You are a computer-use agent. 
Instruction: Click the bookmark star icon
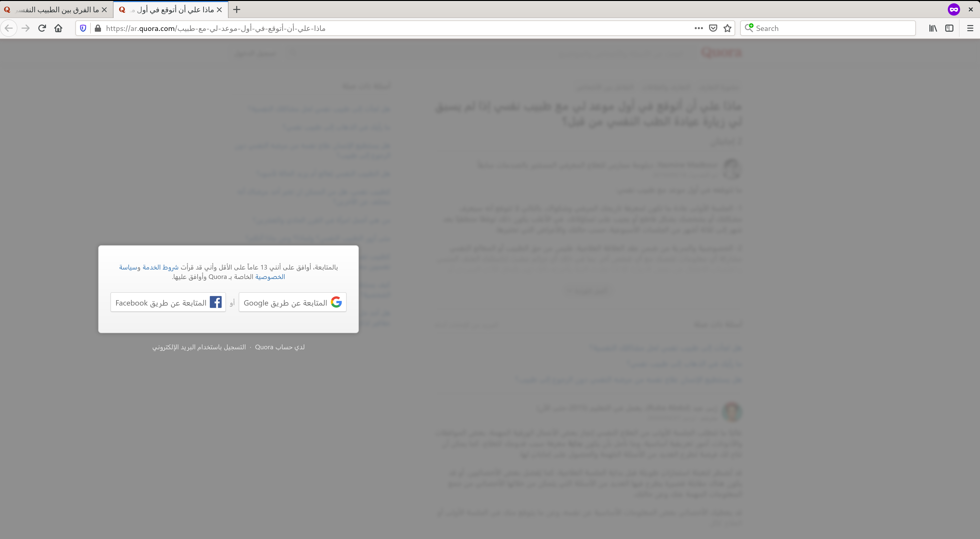(728, 28)
